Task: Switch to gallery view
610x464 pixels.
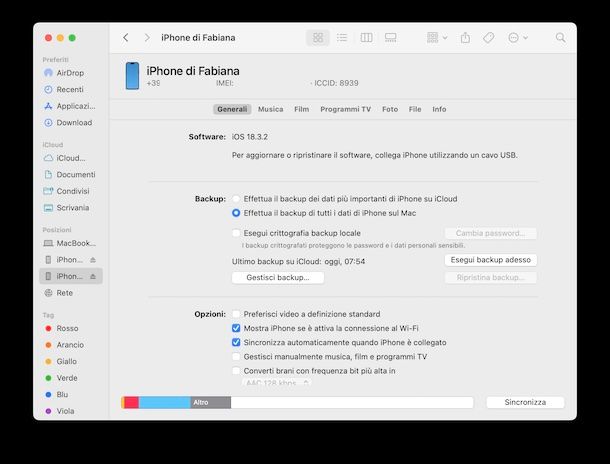Action: point(390,38)
